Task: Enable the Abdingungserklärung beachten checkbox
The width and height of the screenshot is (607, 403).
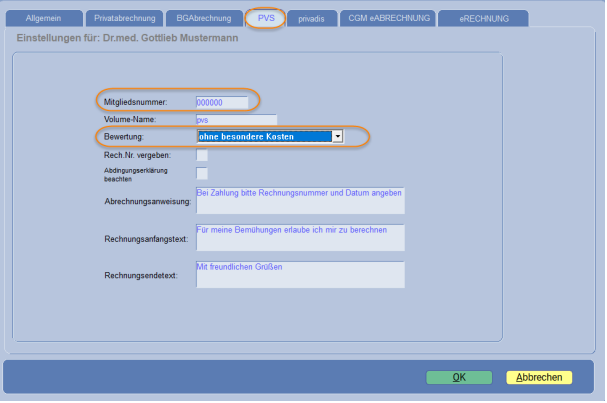Action: click(202, 174)
